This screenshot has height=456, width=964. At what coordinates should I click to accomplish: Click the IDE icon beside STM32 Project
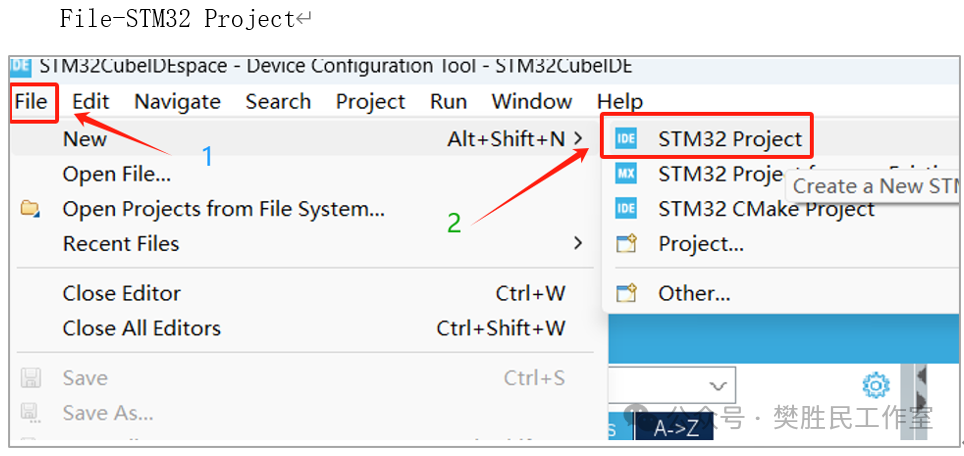pos(626,140)
